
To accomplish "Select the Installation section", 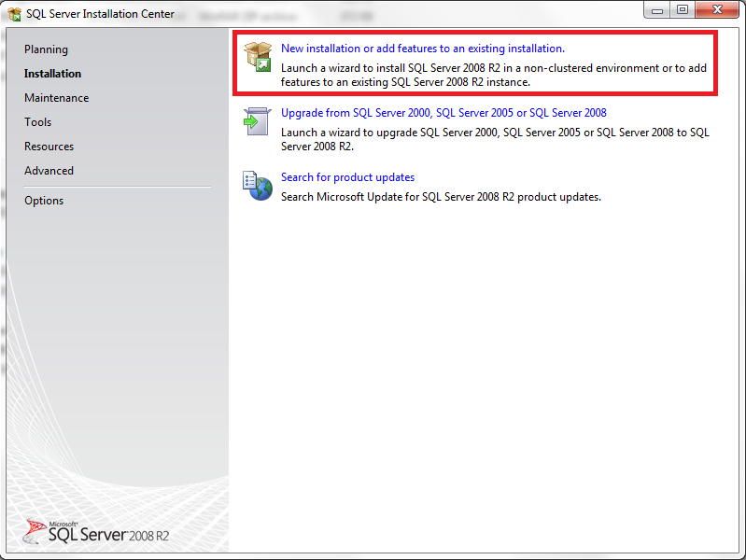I will point(53,74).
